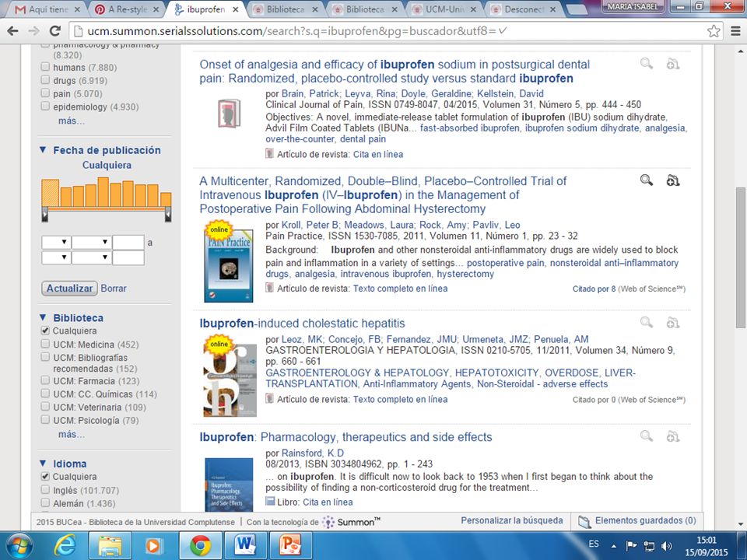This screenshot has width=747, height=560.
Task: Click the tallest bar in the publication date histogram
Action: 103,192
